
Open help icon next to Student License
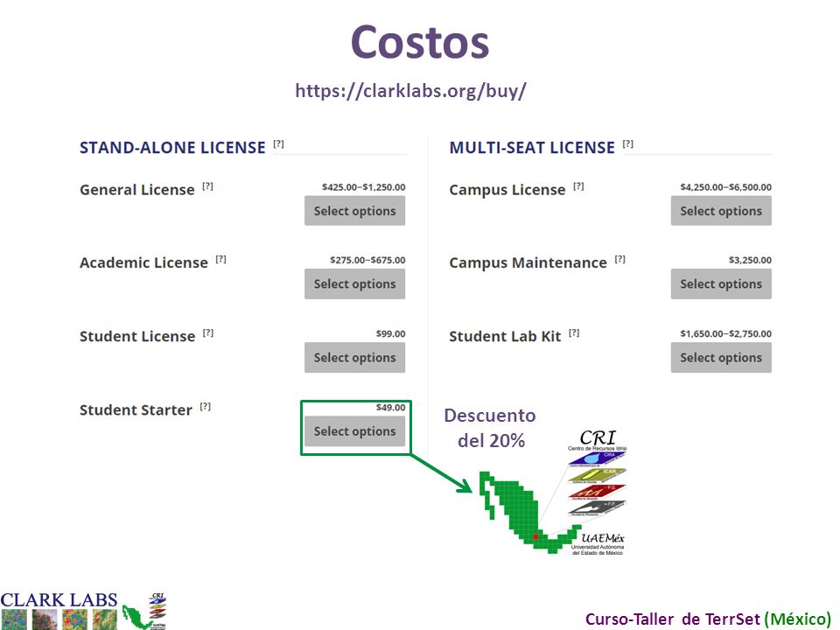tap(208, 333)
